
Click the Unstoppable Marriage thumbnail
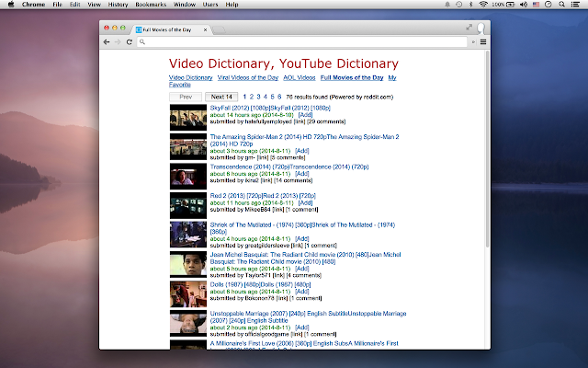pyautogui.click(x=188, y=323)
